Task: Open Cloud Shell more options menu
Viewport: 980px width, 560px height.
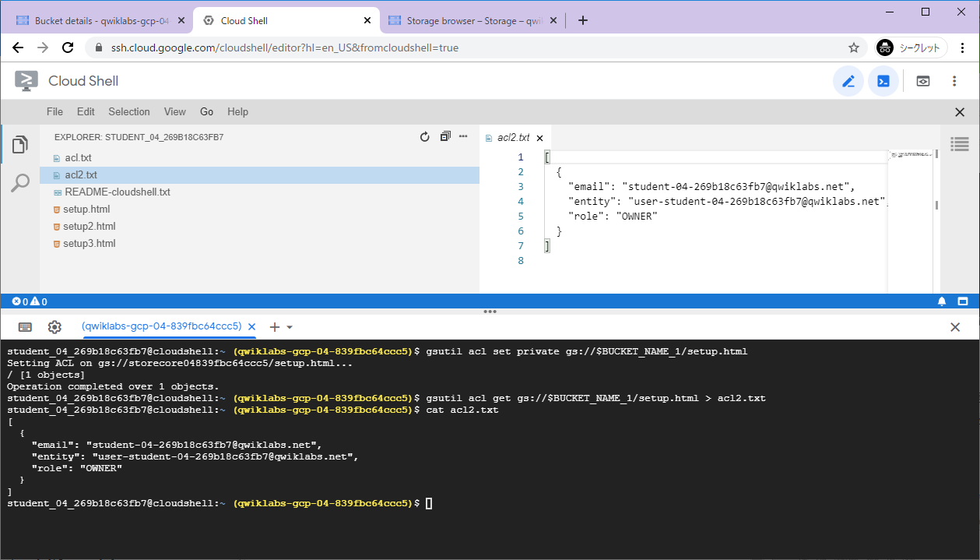Action: pyautogui.click(x=954, y=81)
